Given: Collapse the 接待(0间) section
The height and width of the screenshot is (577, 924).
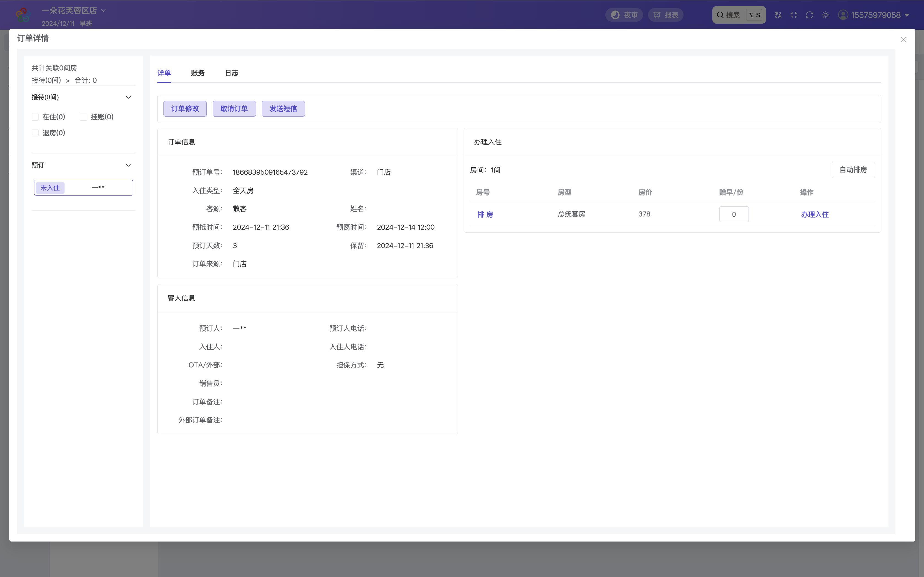Looking at the screenshot, I should [128, 97].
